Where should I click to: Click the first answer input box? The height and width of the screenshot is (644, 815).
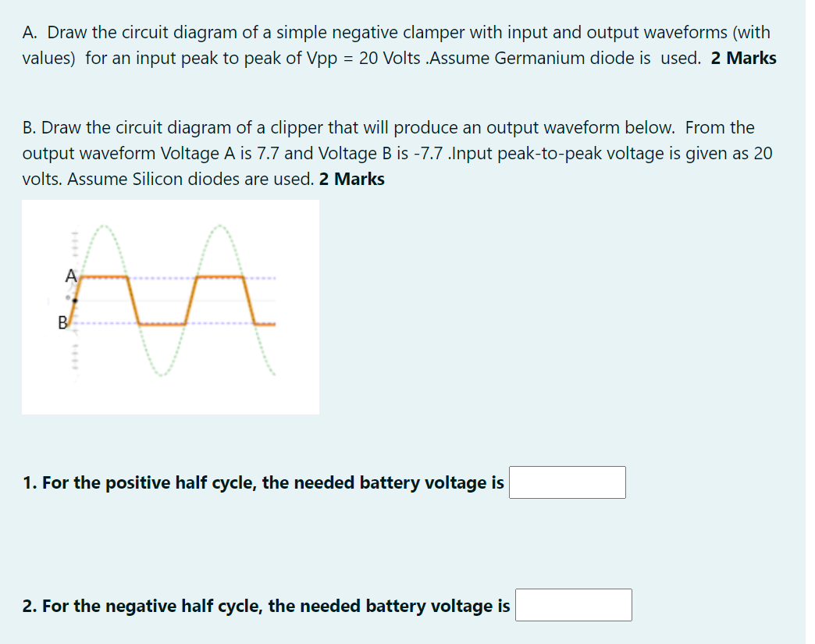(568, 482)
